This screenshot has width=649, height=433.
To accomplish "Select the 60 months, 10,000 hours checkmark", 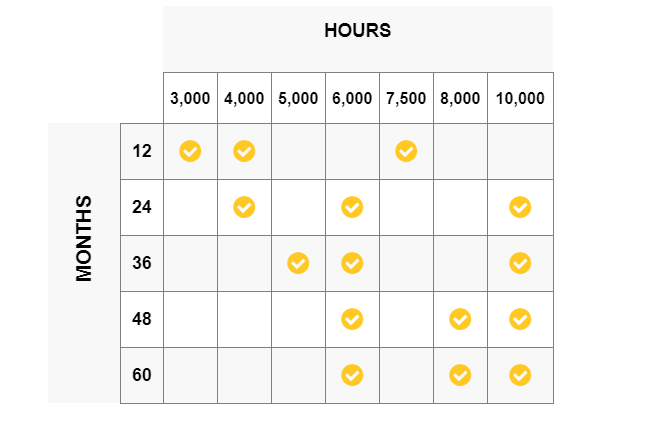I will (520, 375).
